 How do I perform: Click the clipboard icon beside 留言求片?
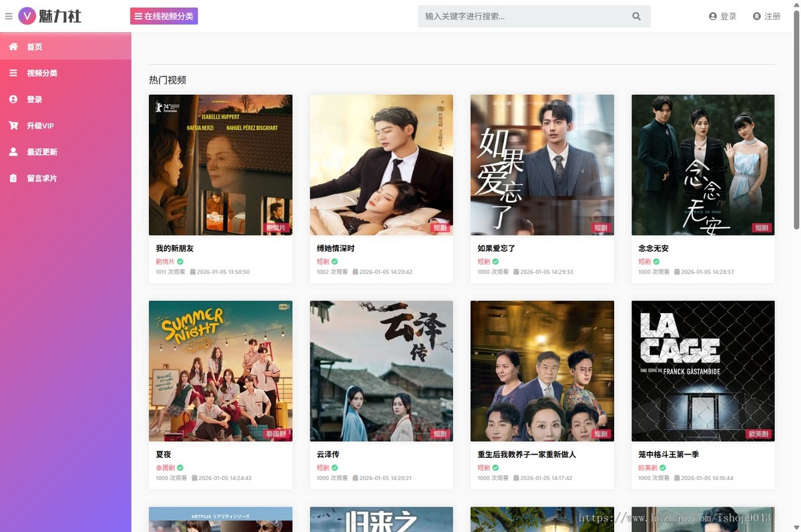(x=13, y=178)
